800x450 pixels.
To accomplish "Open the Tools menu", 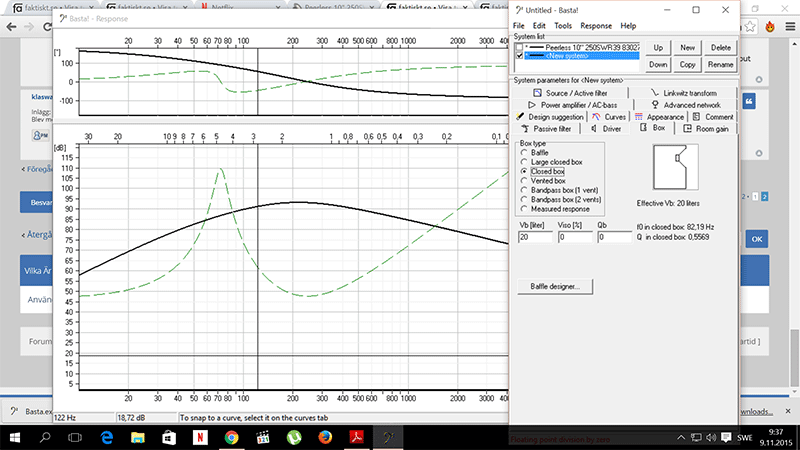I will pyautogui.click(x=563, y=25).
